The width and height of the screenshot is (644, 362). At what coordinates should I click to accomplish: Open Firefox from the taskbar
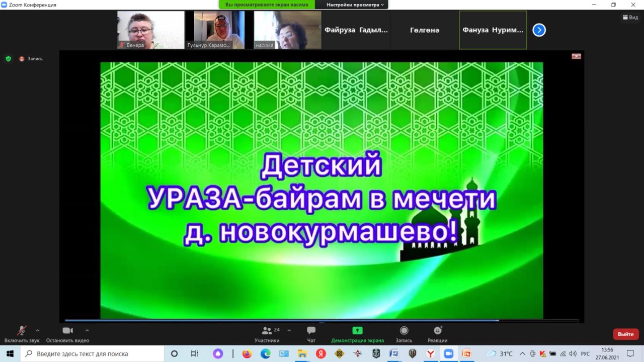click(247, 353)
